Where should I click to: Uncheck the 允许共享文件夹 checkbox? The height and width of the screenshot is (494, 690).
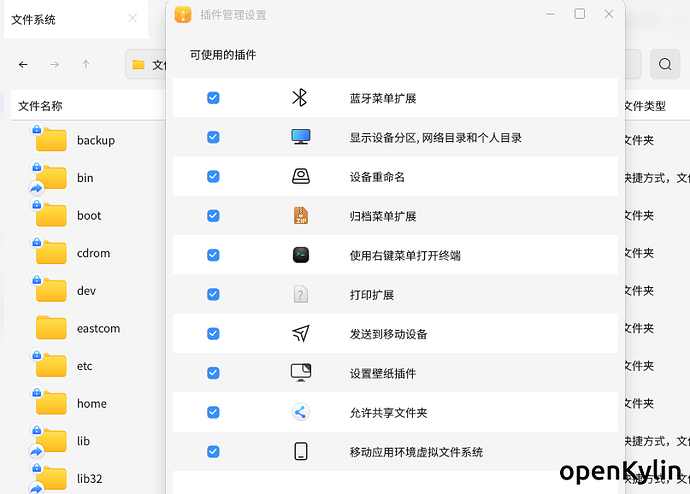pyautogui.click(x=213, y=412)
